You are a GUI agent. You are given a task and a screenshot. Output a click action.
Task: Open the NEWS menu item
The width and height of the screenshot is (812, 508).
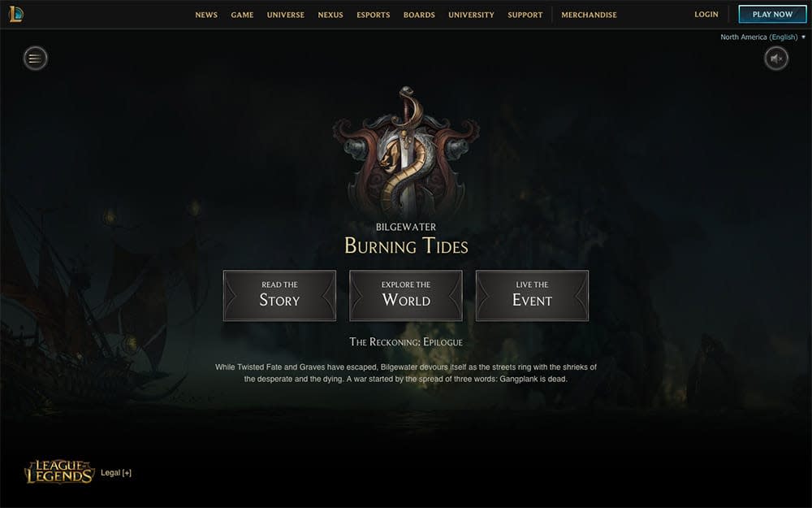[x=206, y=15]
